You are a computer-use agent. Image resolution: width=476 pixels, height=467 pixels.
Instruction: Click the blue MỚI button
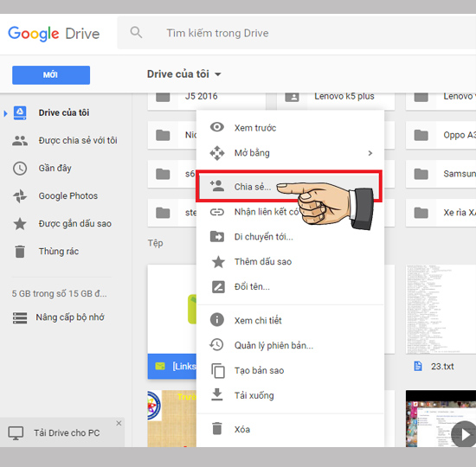(x=51, y=74)
